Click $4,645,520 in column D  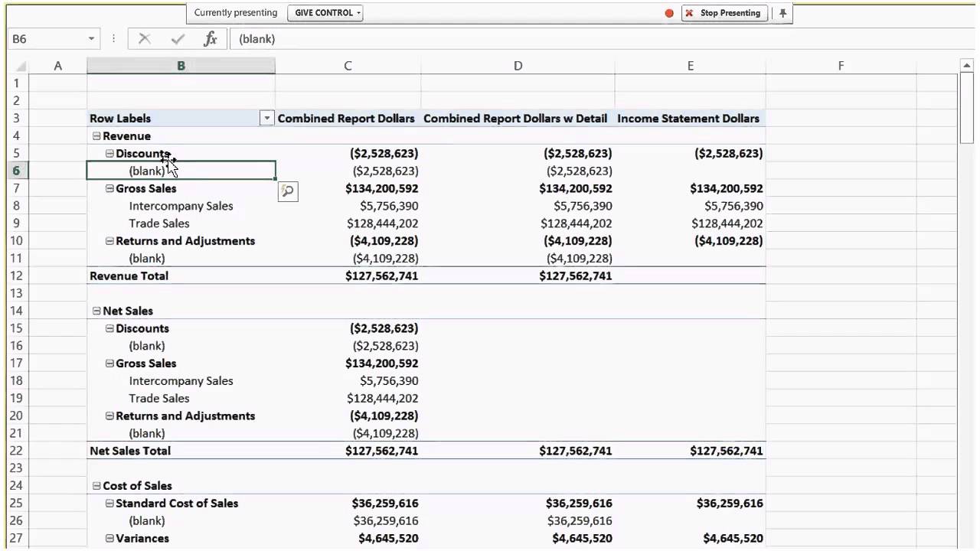[x=582, y=539]
